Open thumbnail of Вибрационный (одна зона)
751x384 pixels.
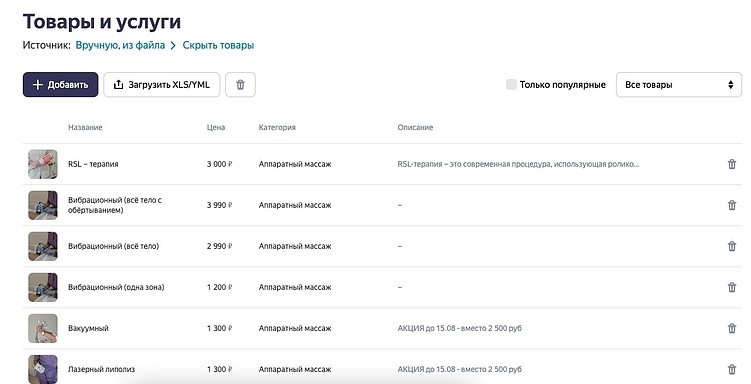tap(43, 288)
